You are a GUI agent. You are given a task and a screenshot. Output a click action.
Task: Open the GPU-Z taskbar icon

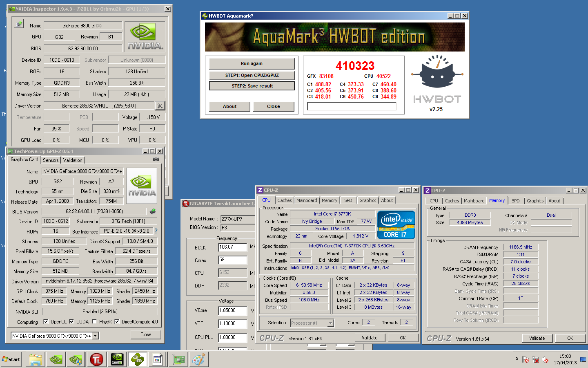pos(117,359)
